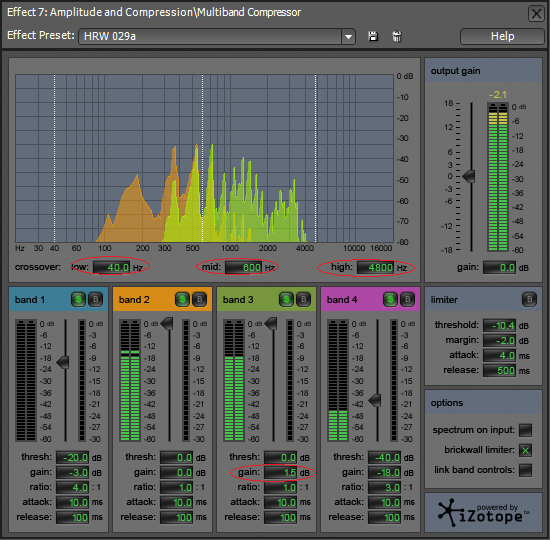This screenshot has height=540, width=550.
Task: Select the HRW 029a preset field
Action: point(210,36)
